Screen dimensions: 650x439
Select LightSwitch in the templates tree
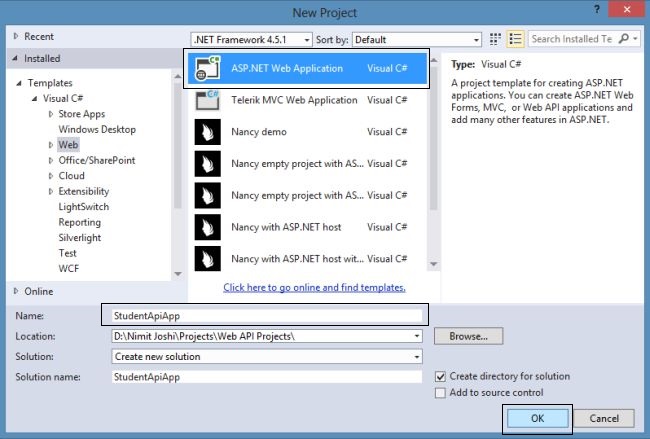(84, 206)
